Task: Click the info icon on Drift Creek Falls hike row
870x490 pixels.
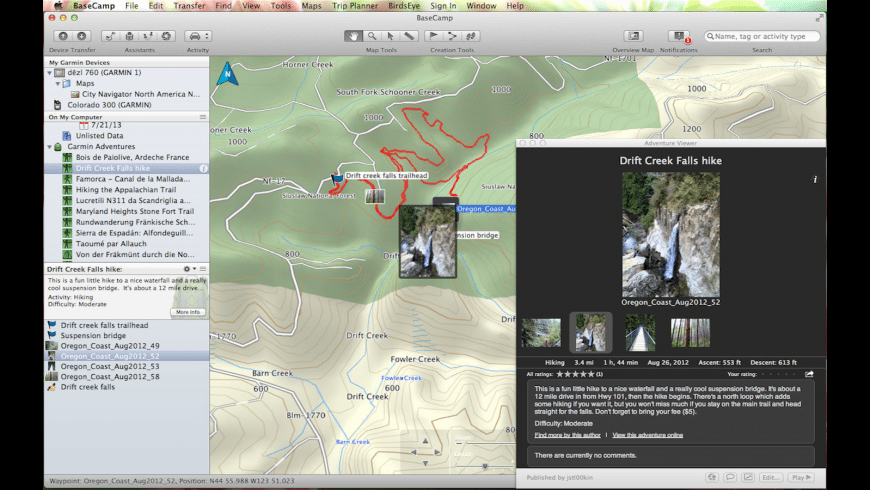Action: click(x=204, y=168)
